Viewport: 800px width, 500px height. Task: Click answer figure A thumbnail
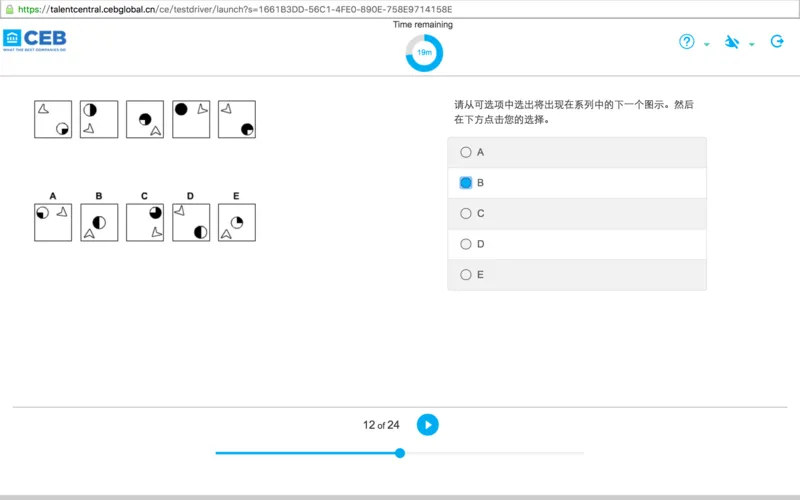(53, 222)
